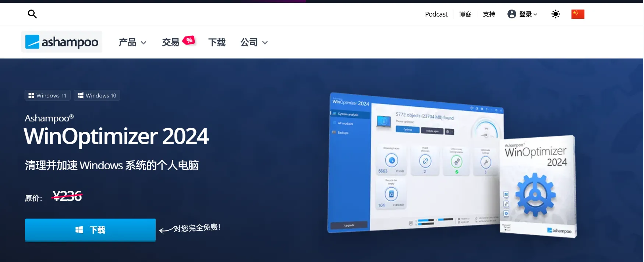Toggle the light/dark theme sun icon
This screenshot has height=262, width=644.
pos(555,14)
